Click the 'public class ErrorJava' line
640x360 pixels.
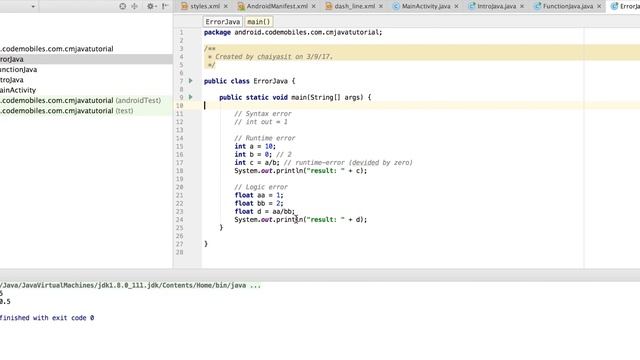coord(249,81)
